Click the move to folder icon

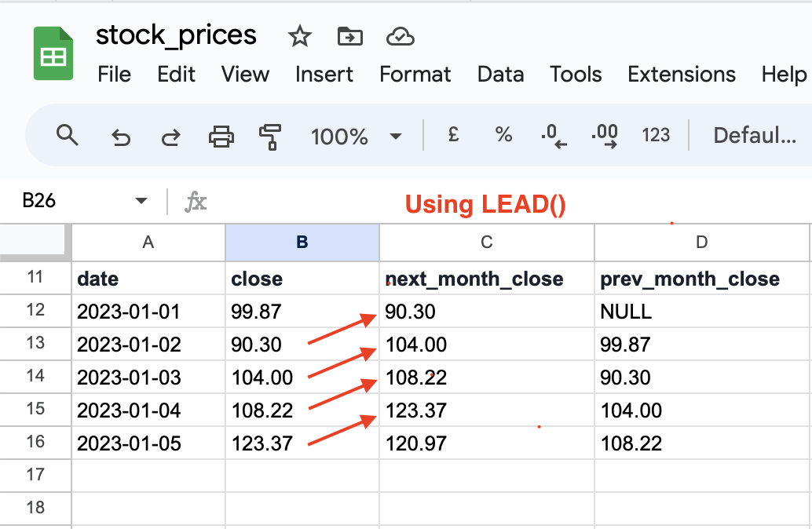349,36
